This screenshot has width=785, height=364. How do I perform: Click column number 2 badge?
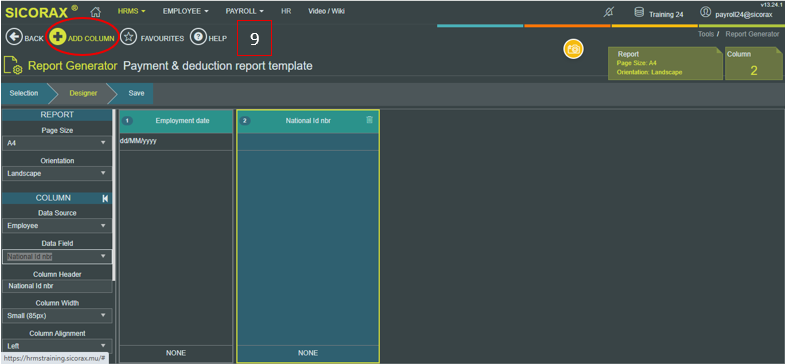pos(245,121)
